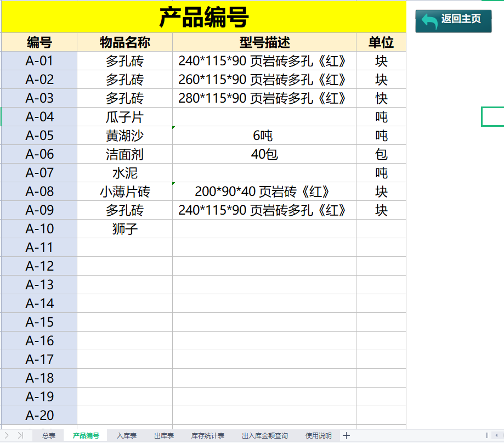Click the 返回主页 button to return home

point(453,18)
